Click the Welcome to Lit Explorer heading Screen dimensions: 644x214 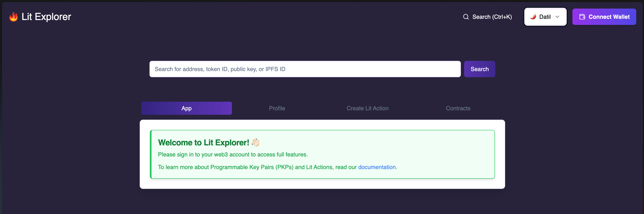203,142
